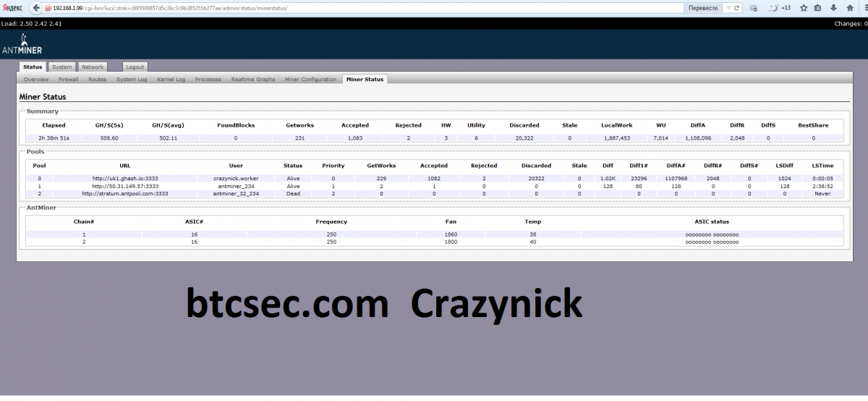Click pool URL http://50.31.149.57:3333

(x=125, y=186)
